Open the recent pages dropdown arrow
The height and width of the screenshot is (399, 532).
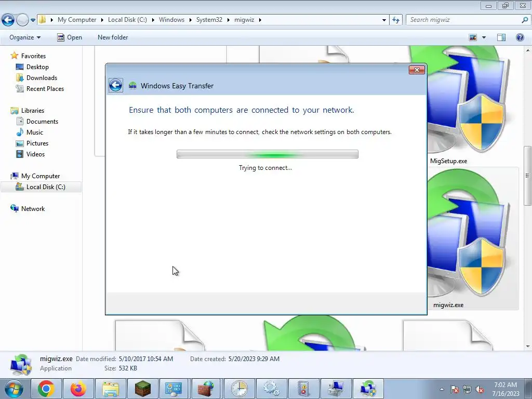tap(33, 20)
